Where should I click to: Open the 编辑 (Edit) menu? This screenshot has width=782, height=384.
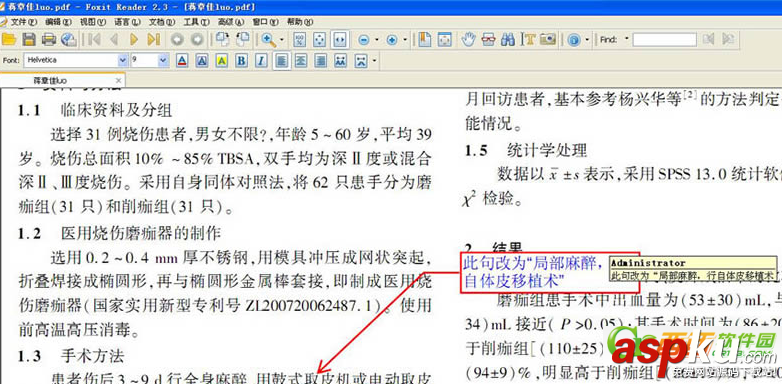58,22
